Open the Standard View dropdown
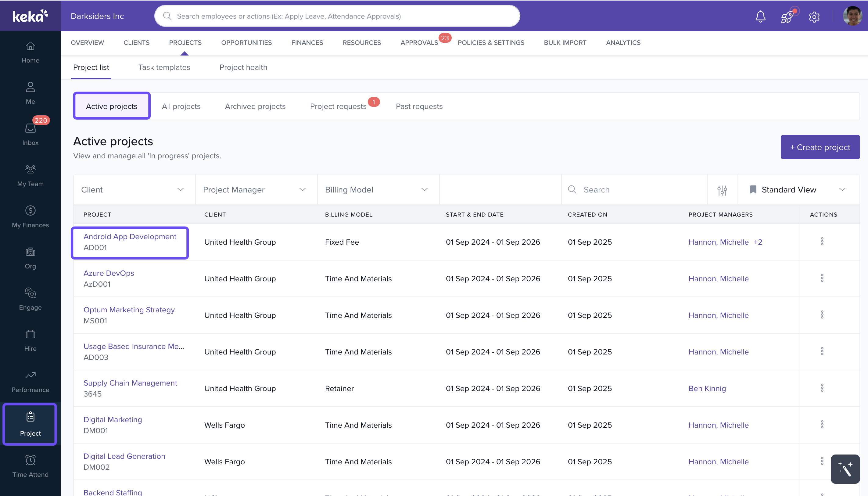This screenshot has width=868, height=496. pyautogui.click(x=798, y=190)
